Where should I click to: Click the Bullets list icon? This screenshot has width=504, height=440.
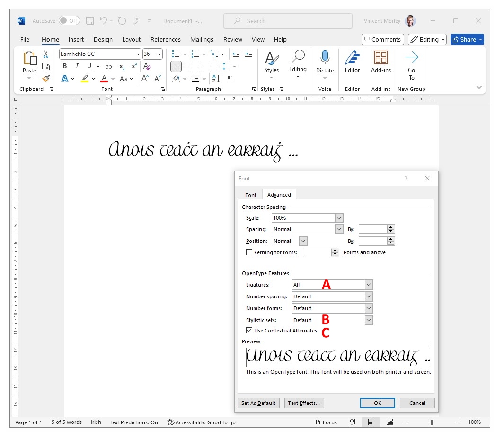[x=176, y=54]
